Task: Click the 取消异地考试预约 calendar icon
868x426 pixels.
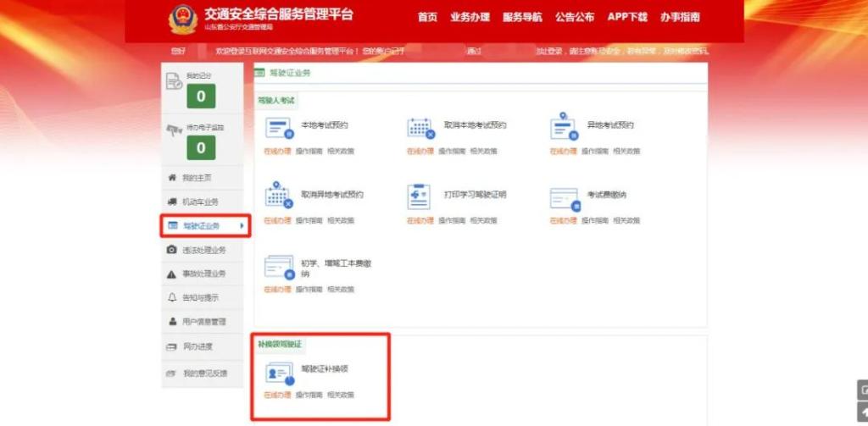Action: click(278, 196)
